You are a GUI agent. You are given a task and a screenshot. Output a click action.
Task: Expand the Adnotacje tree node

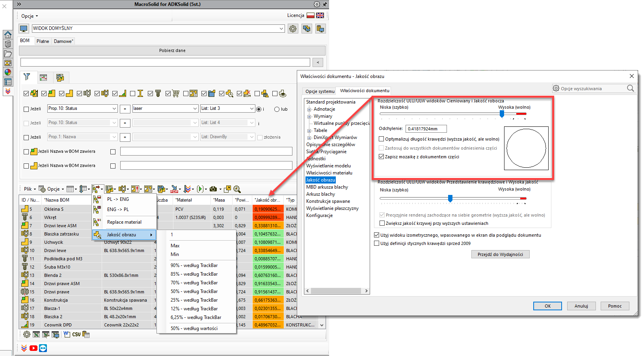point(309,109)
